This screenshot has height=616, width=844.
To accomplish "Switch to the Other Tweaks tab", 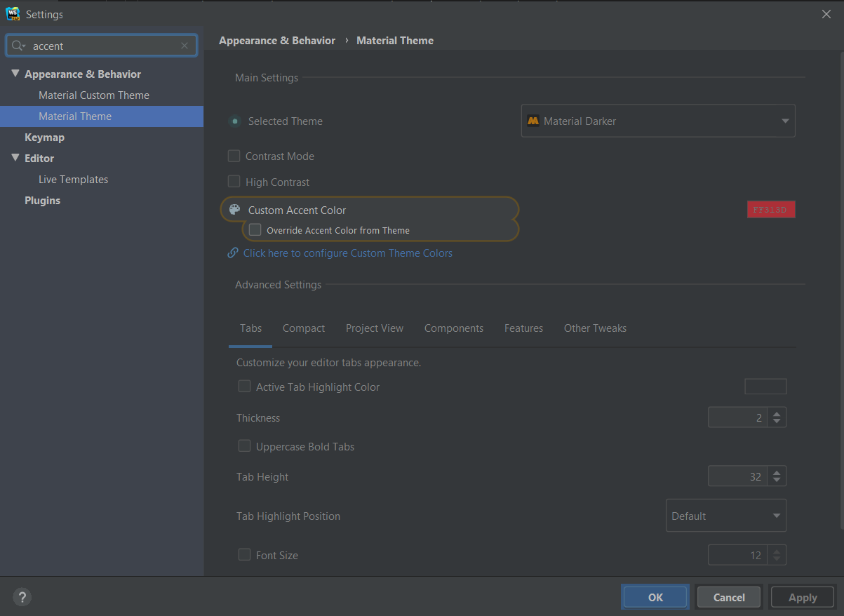I will click(x=595, y=328).
